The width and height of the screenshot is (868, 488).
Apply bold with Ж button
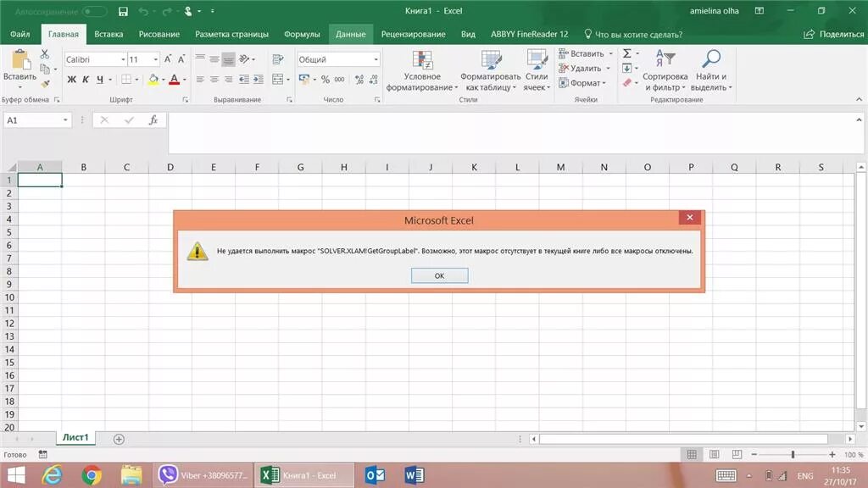(71, 80)
